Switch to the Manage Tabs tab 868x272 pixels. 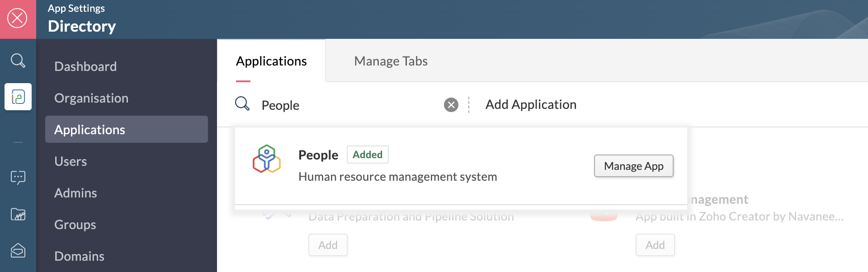click(x=391, y=61)
